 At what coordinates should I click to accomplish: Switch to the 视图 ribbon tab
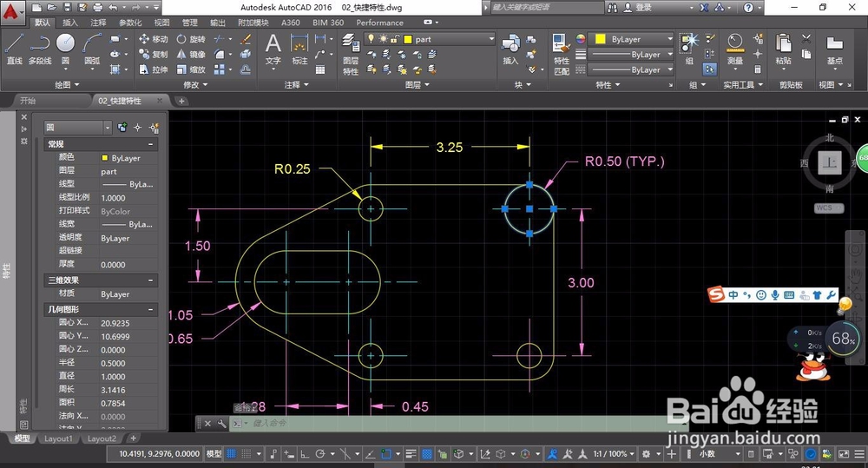tap(162, 23)
